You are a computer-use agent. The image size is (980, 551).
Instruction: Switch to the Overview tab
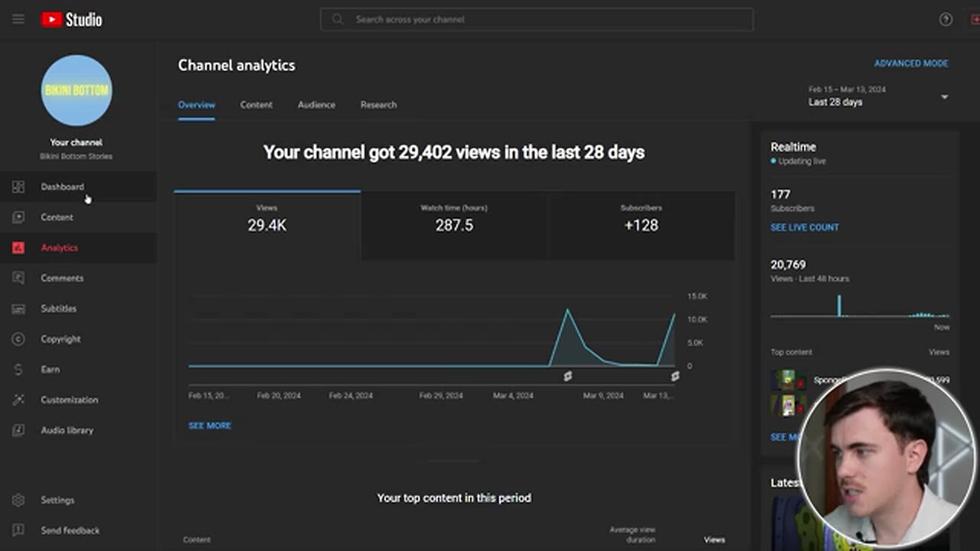point(197,105)
